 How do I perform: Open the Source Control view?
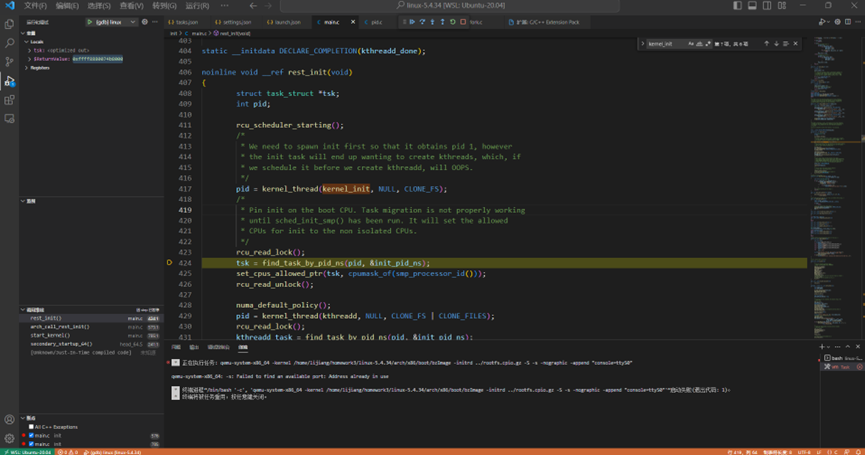coord(10,62)
